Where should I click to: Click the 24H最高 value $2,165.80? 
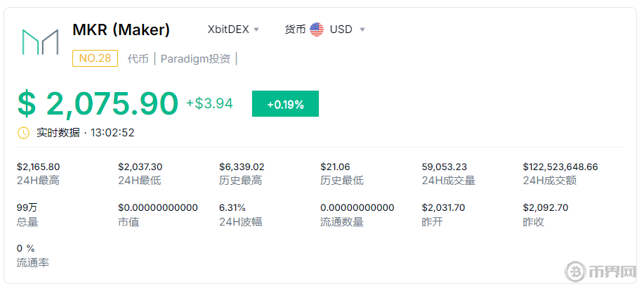tap(38, 167)
